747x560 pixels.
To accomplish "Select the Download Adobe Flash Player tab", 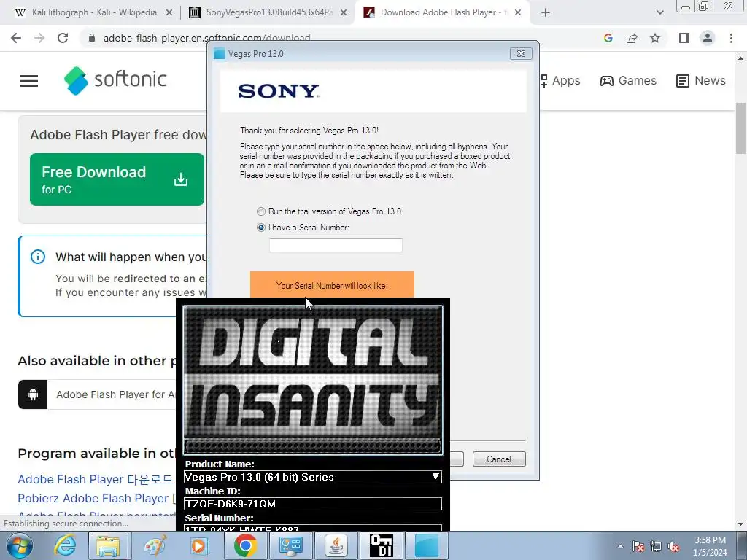I will coord(436,12).
